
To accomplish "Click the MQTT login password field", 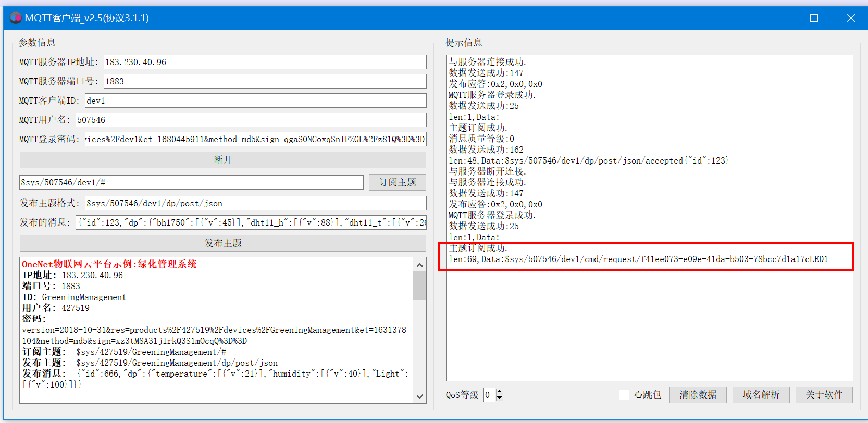I will (255, 139).
